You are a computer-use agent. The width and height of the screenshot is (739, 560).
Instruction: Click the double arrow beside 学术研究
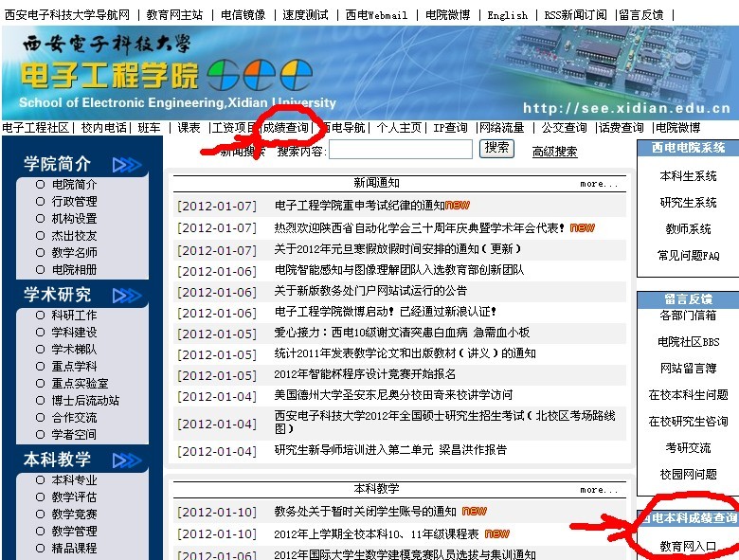[126, 296]
